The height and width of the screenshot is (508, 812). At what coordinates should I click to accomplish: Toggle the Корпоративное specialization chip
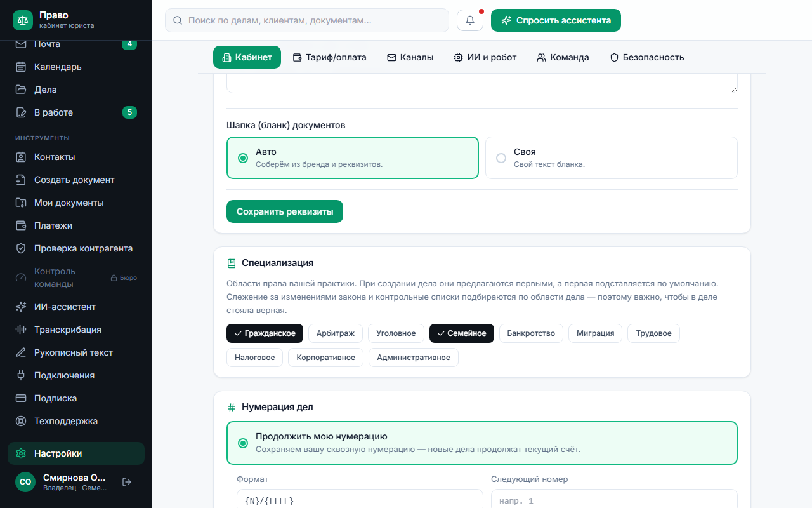(x=326, y=358)
